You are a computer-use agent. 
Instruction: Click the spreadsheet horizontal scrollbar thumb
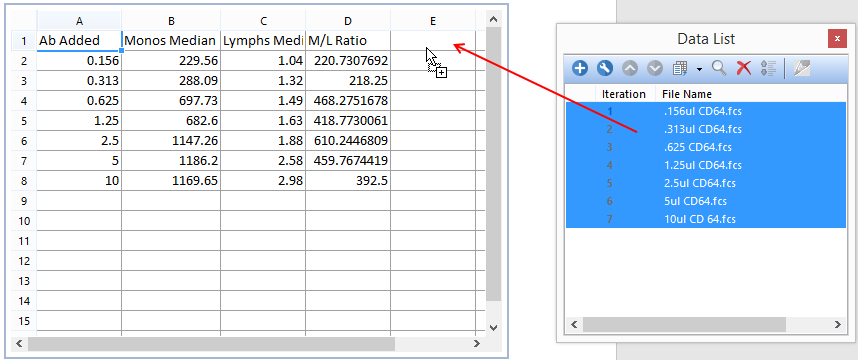[x=211, y=344]
